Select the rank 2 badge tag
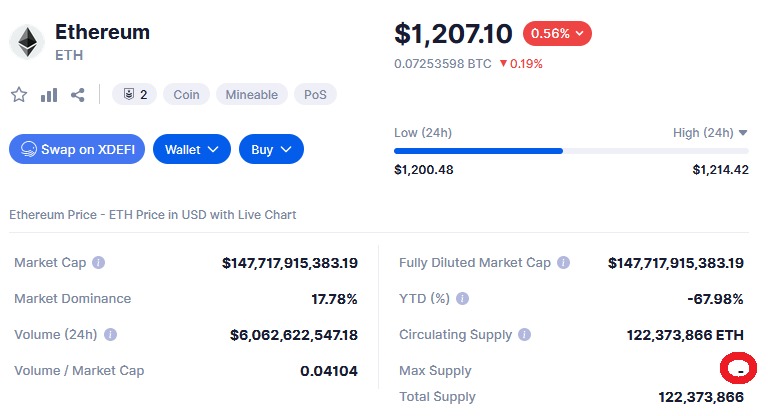Viewport: 768px width, 416px height. click(x=135, y=95)
